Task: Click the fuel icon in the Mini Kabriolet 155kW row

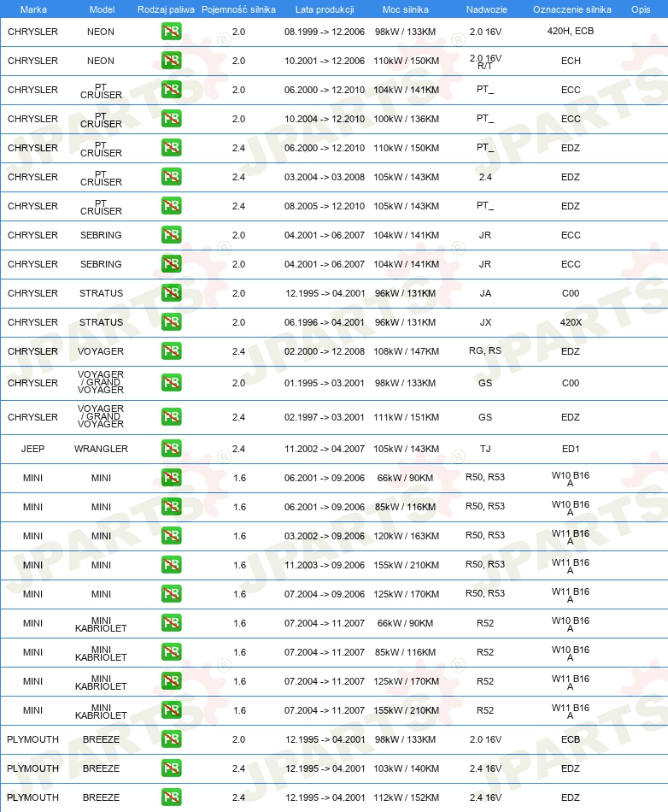Action: 171,710
